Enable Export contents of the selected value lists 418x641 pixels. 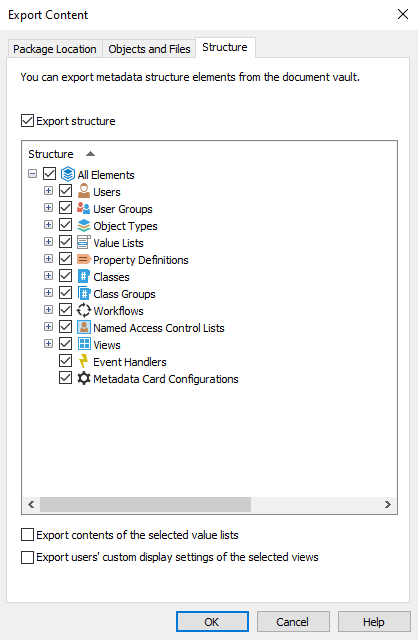click(27, 535)
